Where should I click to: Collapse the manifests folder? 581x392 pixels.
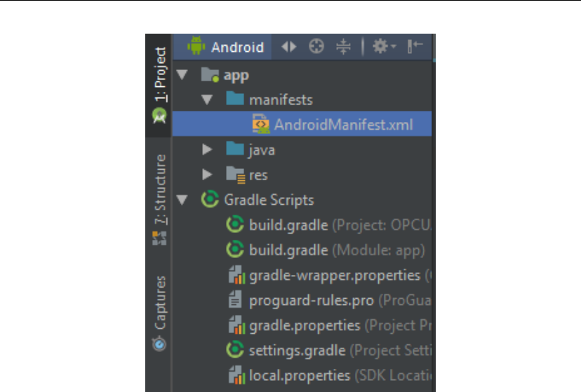point(207,100)
